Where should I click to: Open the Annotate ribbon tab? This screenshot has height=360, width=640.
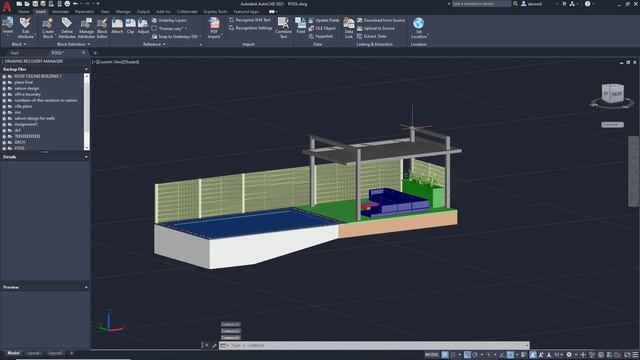[60, 12]
